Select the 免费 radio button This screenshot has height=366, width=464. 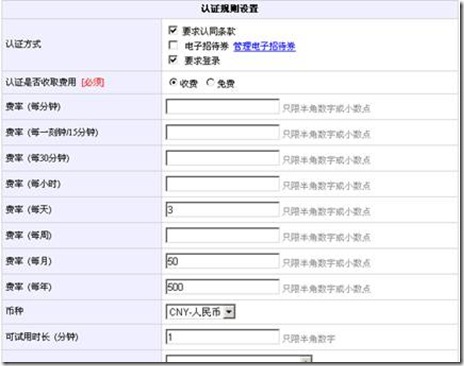(210, 82)
